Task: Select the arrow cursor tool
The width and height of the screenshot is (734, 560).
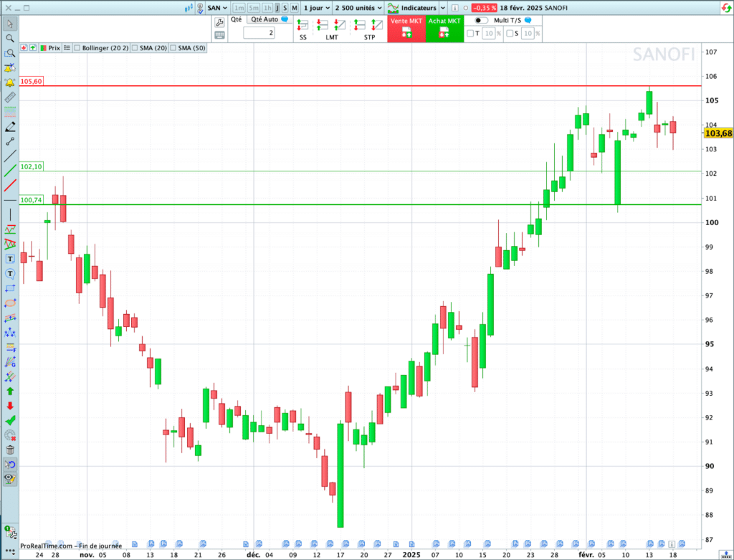Action: pyautogui.click(x=10, y=24)
